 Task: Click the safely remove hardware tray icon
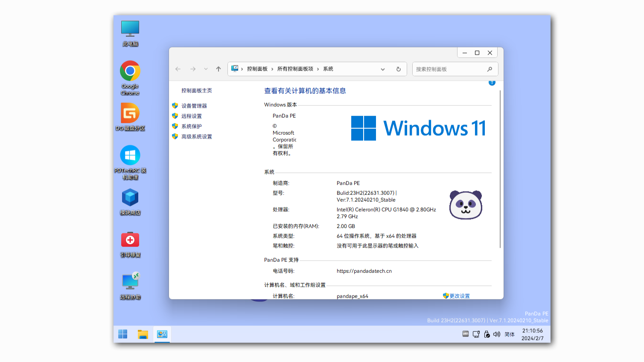click(487, 334)
